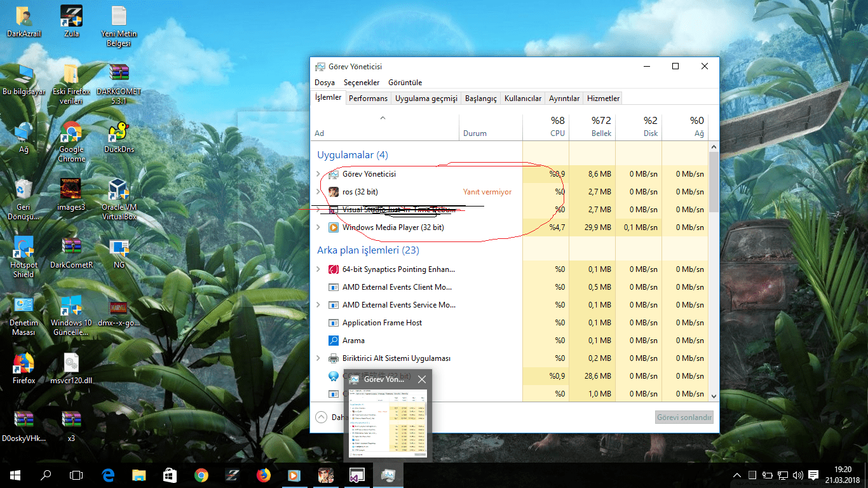Viewport: 868px width, 488px height.
Task: Select the x3 archive on desktop
Action: 71,426
